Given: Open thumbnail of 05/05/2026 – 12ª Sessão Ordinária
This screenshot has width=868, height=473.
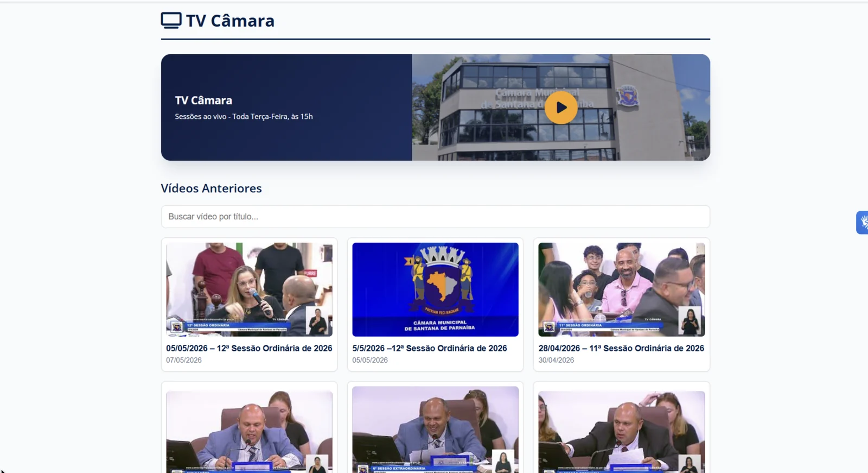Looking at the screenshot, I should pos(249,289).
